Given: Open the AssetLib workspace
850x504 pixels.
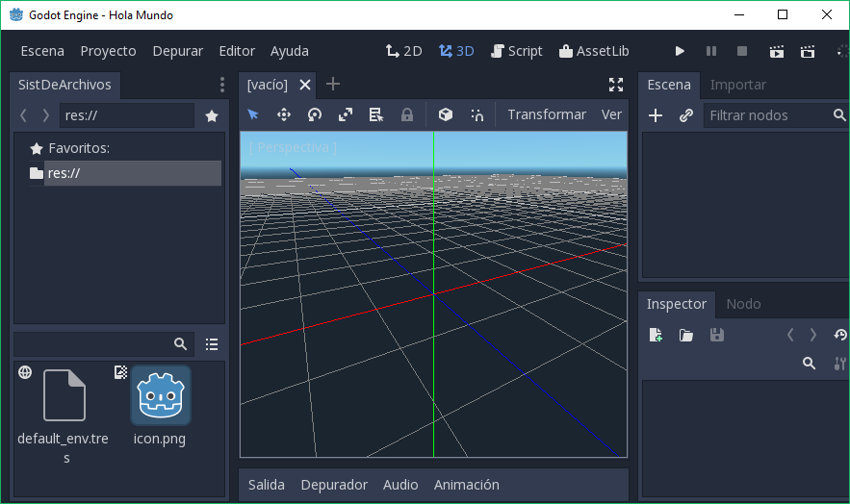Looking at the screenshot, I should tap(594, 51).
